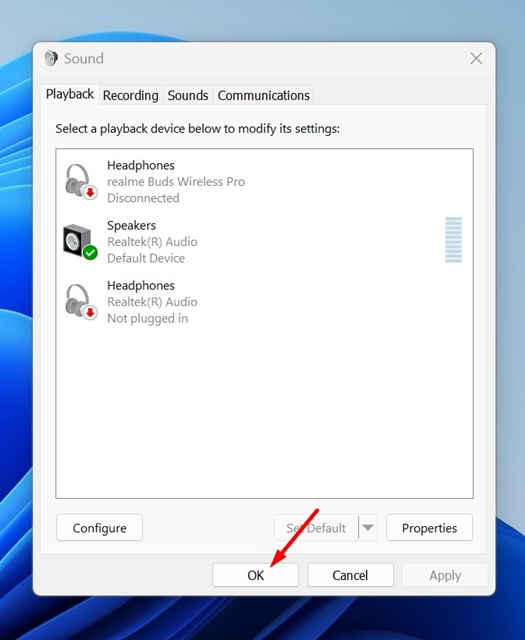Click the Speakers volume level meter

(454, 240)
